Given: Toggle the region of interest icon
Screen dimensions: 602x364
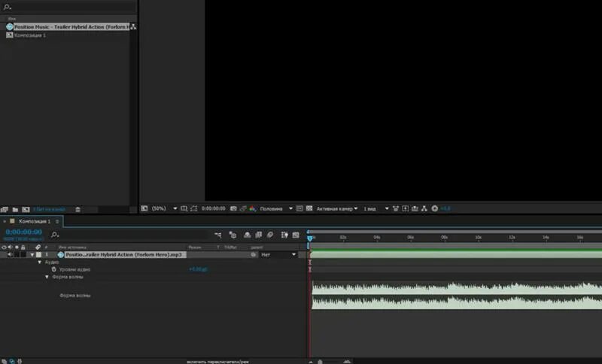Looking at the screenshot, I should pyautogui.click(x=299, y=208).
